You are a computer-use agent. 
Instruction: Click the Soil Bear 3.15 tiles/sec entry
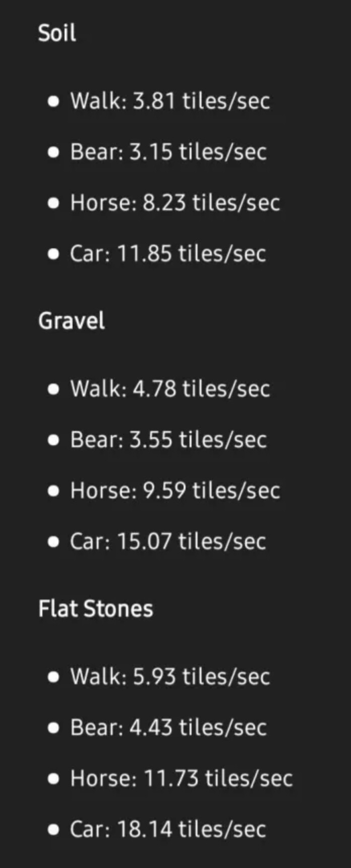click(168, 152)
